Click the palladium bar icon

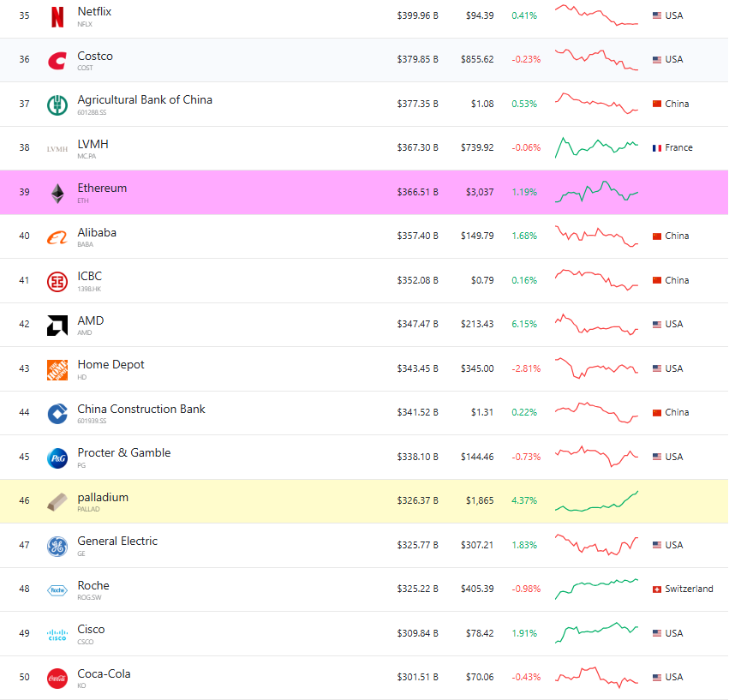click(x=57, y=502)
